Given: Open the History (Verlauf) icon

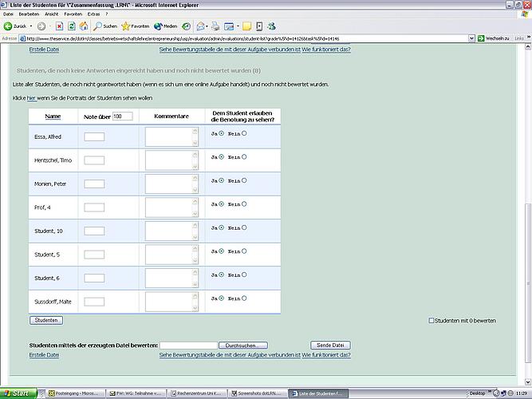Looking at the screenshot, I should [x=187, y=26].
